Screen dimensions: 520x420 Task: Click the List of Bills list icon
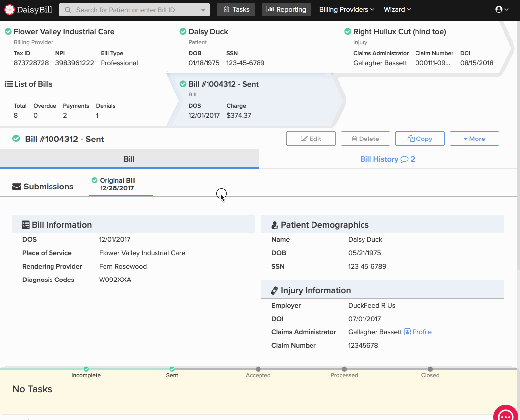tap(9, 84)
